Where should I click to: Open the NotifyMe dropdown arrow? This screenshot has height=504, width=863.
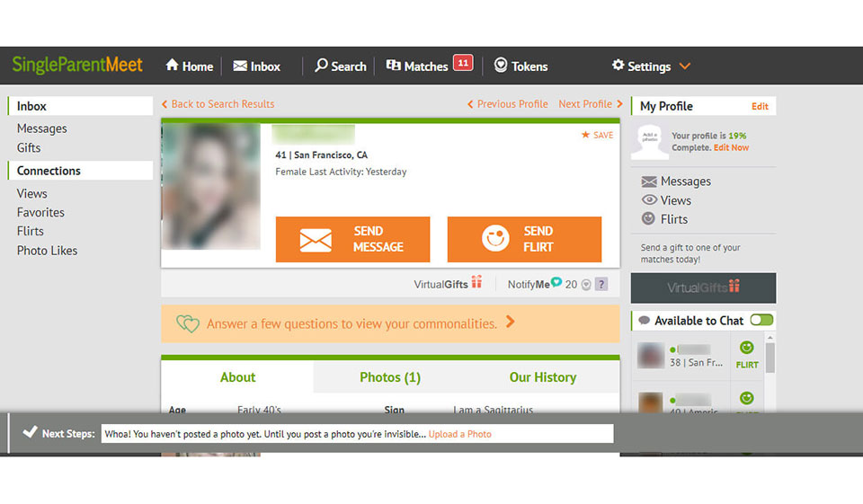[586, 285]
